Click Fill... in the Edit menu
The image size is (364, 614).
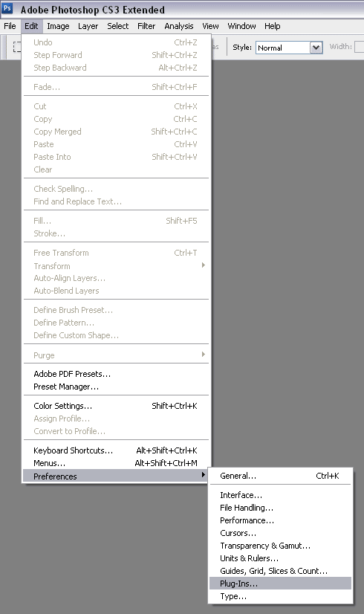(x=116, y=221)
